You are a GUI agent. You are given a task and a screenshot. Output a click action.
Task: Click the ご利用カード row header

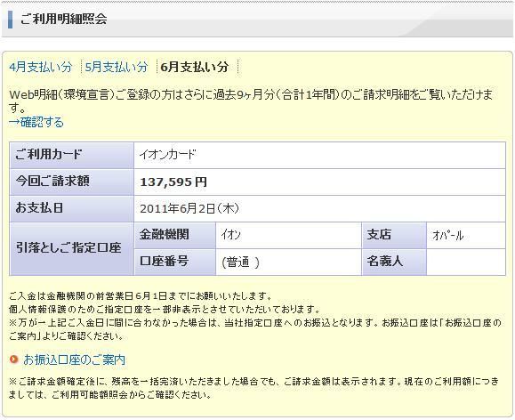[x=71, y=155]
